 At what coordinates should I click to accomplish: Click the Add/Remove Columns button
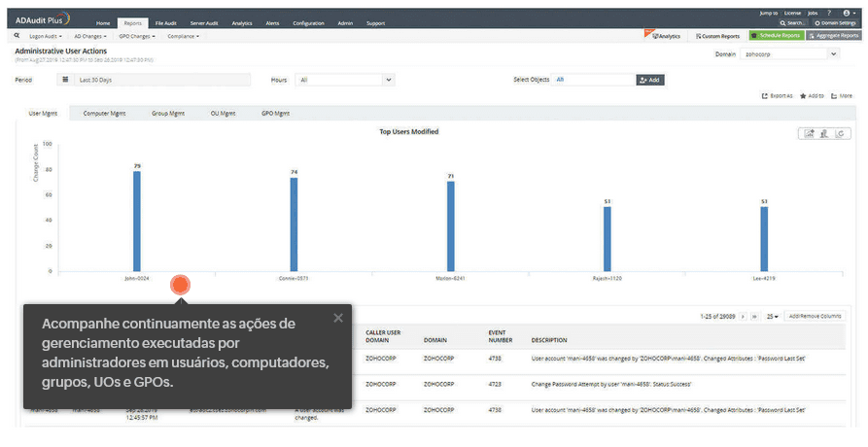(x=815, y=317)
